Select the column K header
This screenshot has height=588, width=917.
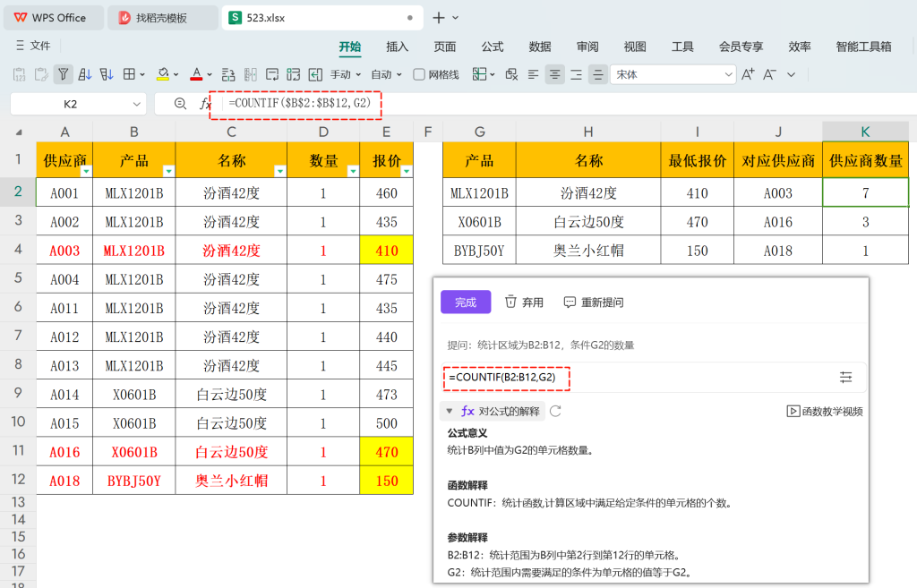pos(866,132)
